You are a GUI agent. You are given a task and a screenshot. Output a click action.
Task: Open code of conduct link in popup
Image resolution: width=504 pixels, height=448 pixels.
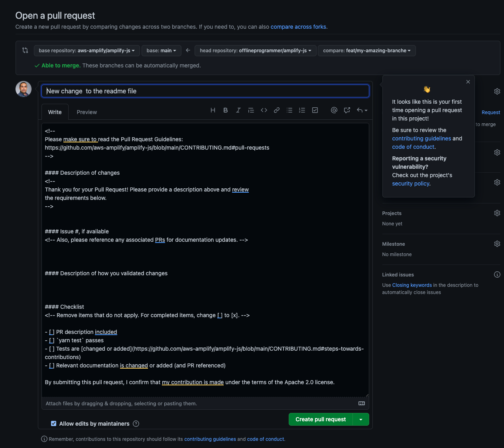413,147
